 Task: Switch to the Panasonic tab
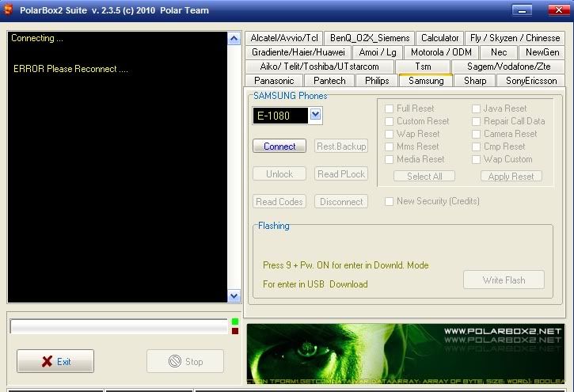[x=274, y=81]
